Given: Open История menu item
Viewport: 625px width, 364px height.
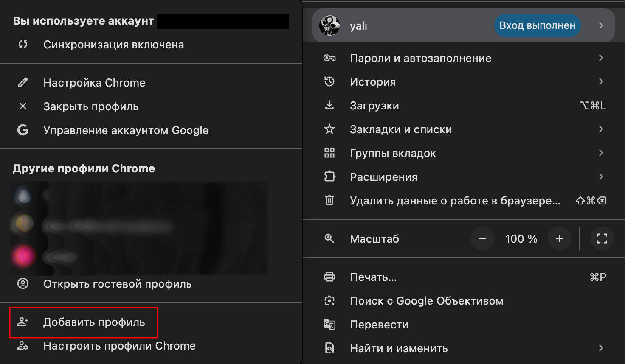Looking at the screenshot, I should click(x=464, y=81).
